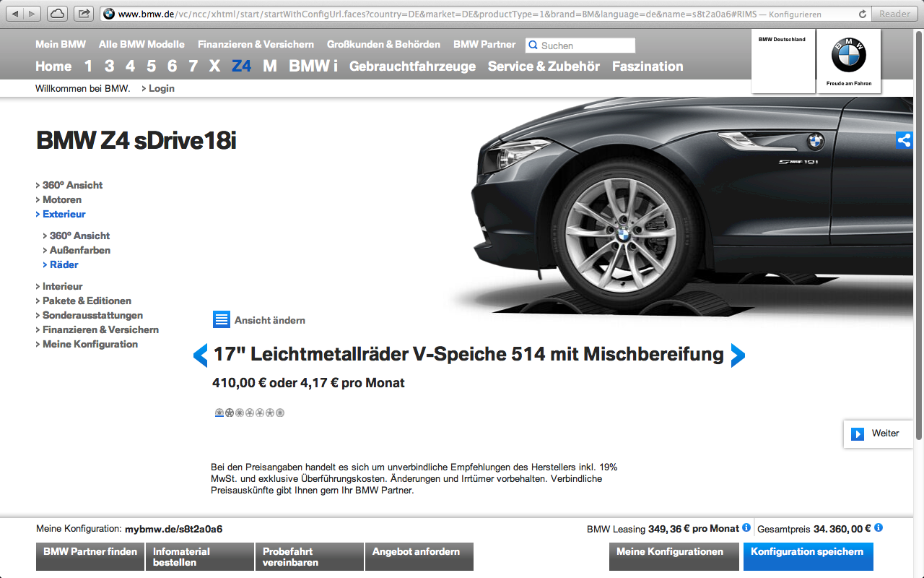
Task: Click the Weiter play arrow icon
Action: coord(858,433)
